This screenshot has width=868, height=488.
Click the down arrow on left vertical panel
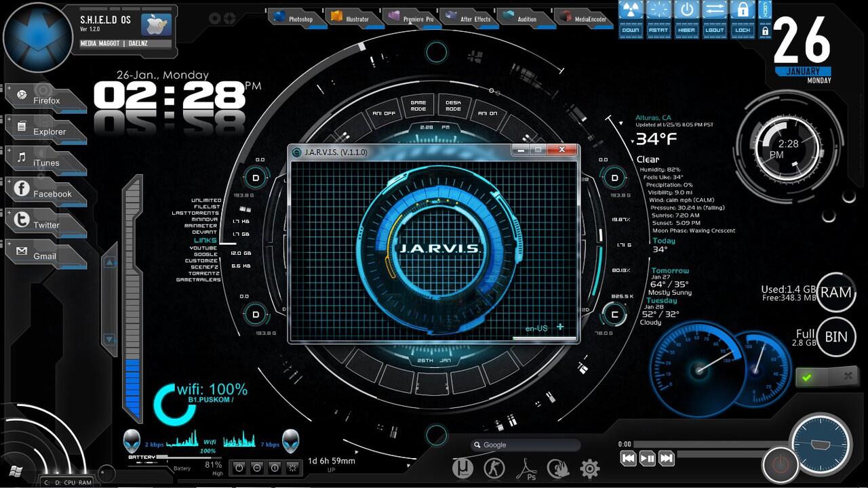click(x=109, y=339)
